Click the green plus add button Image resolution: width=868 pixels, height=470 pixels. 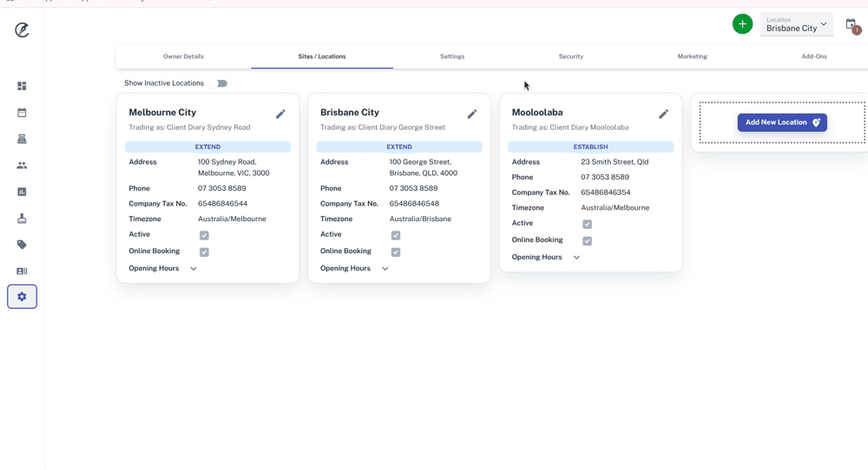pyautogui.click(x=742, y=24)
